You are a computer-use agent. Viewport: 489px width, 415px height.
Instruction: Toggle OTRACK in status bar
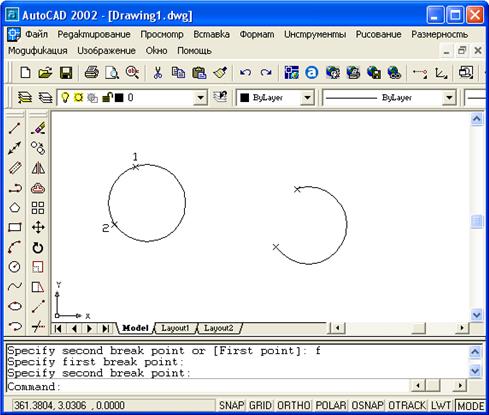[407, 405]
